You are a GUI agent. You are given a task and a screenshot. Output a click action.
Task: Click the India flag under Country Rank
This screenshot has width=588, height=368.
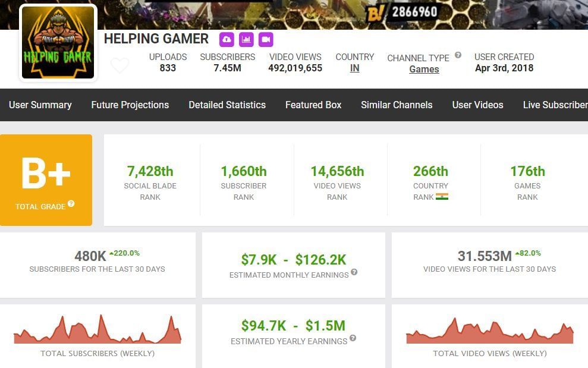[442, 197]
